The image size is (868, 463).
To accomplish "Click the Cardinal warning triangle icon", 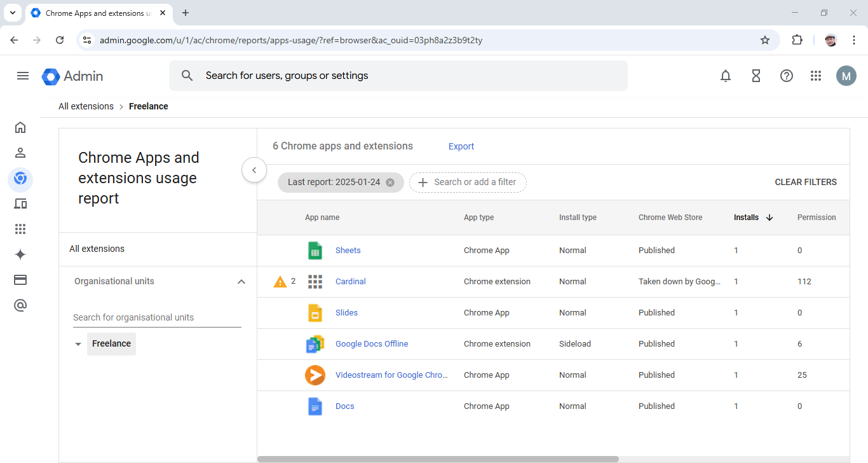I will 280,282.
